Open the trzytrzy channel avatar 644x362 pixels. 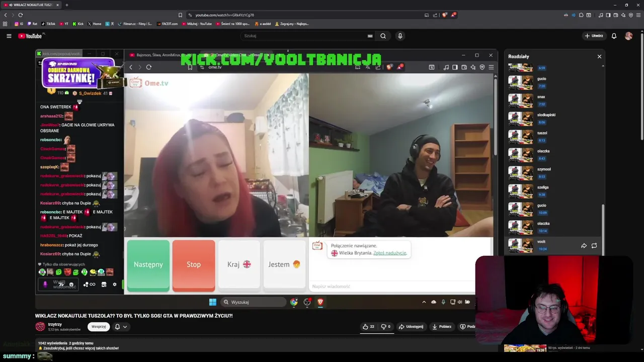point(40,327)
